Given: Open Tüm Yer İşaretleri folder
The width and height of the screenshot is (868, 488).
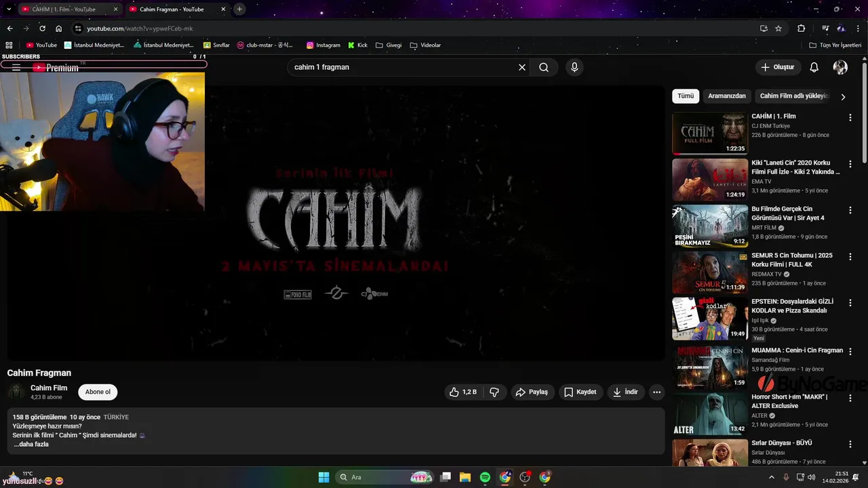Looking at the screenshot, I should click(x=835, y=45).
